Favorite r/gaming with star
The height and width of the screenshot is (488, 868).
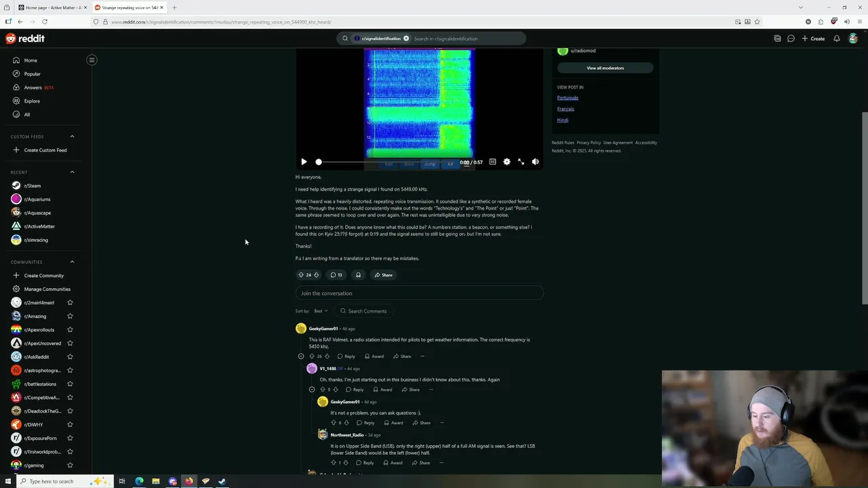[x=70, y=465]
